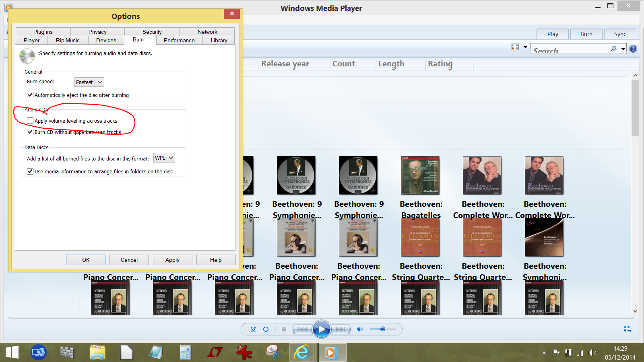Expand the View options dropdown arrow
This screenshot has width=644, height=362.
click(525, 47)
